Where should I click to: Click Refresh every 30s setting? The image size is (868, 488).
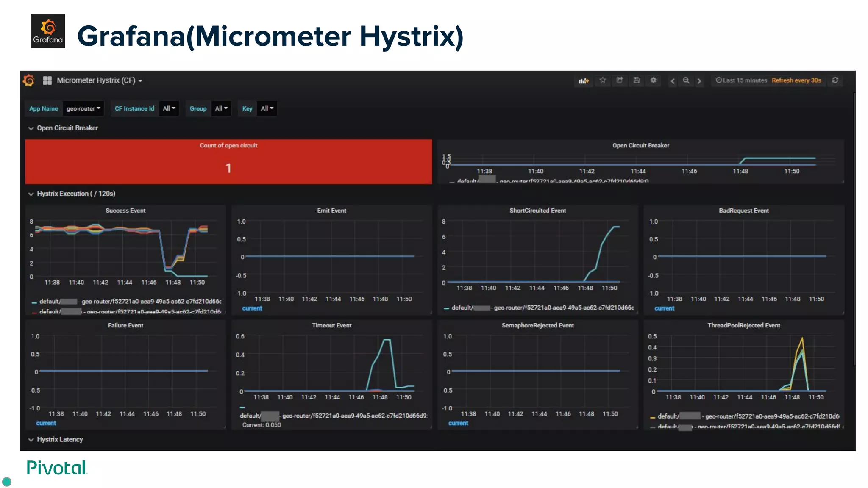796,80
